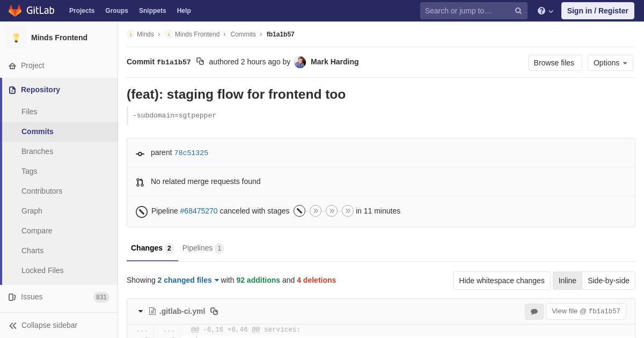The height and width of the screenshot is (338, 644).
Task: Open the help question mark menu
Action: click(545, 11)
